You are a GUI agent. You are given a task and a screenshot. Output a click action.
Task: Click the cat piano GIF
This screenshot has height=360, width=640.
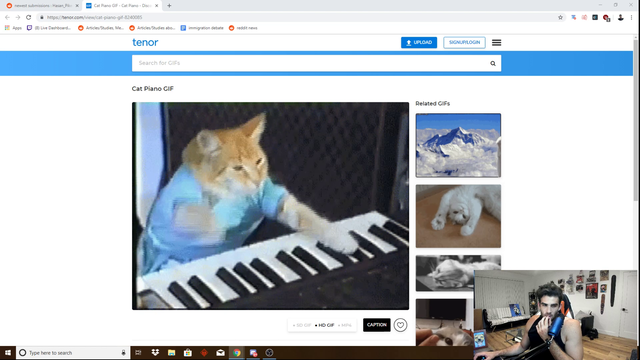click(x=270, y=206)
